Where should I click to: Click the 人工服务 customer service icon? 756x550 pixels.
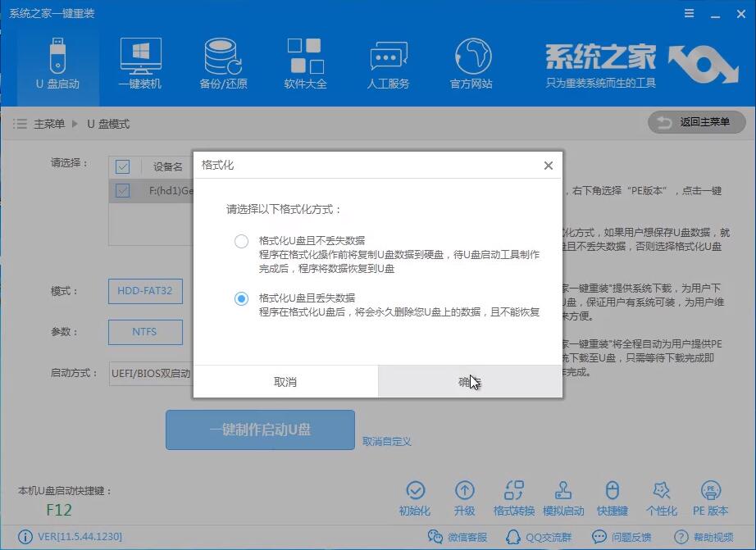coord(388,61)
